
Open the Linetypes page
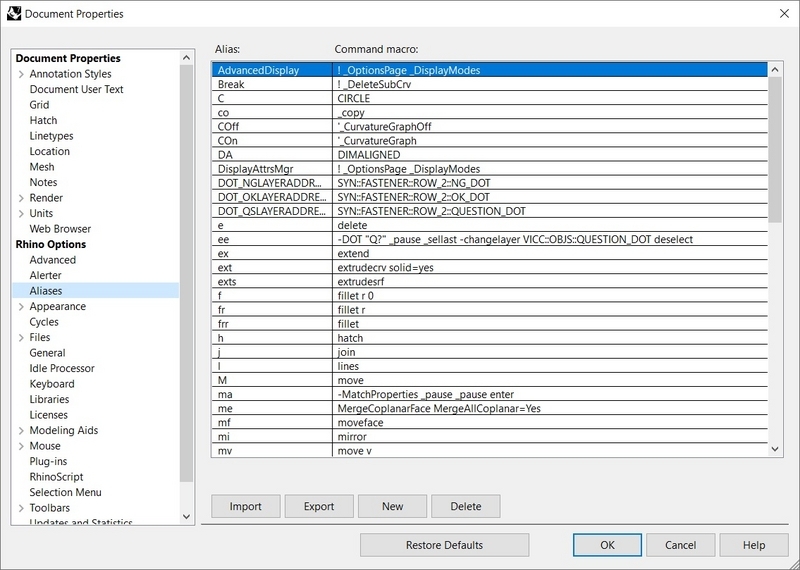point(52,136)
